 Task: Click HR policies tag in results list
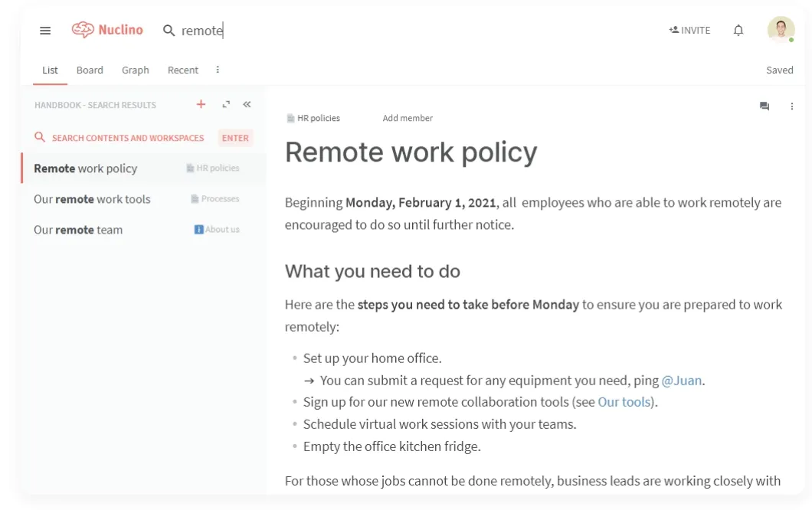point(213,168)
